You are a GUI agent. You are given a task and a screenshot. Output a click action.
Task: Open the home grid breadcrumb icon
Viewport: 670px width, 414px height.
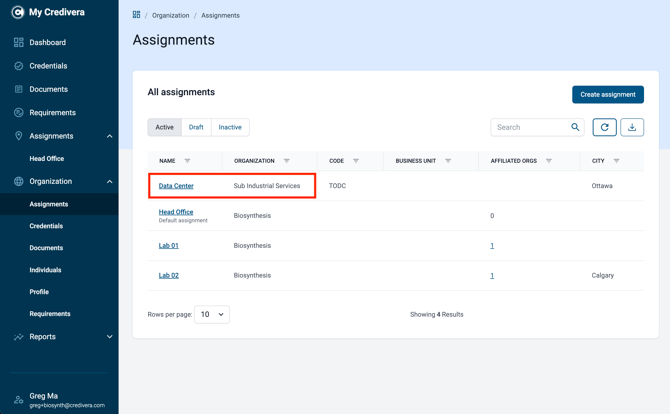coord(136,15)
